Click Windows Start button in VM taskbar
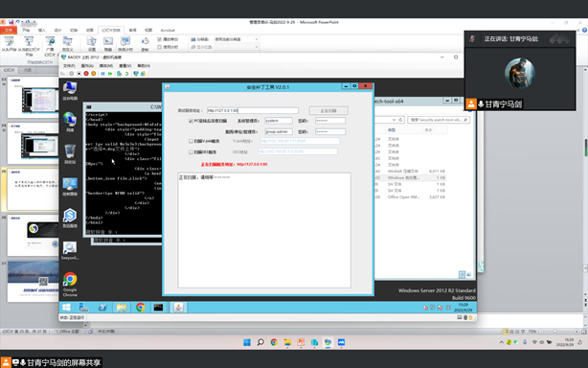Screen dimensions: 588x368 (x=66, y=308)
